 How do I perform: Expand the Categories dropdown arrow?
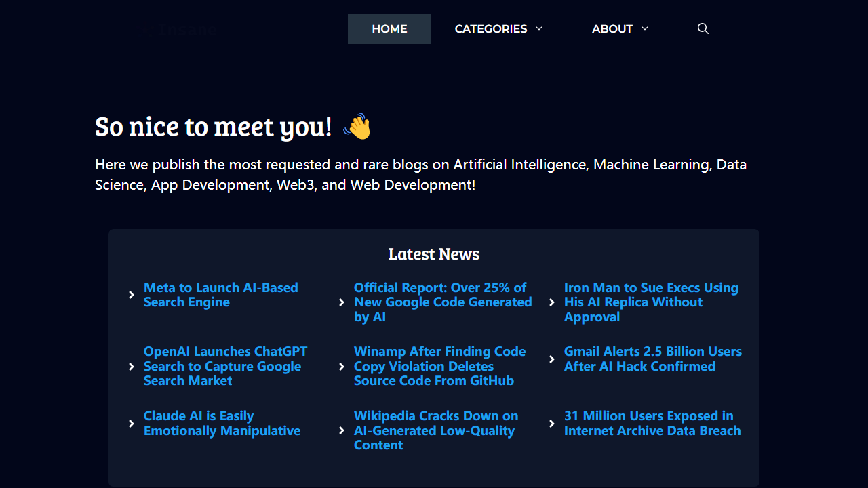click(539, 28)
